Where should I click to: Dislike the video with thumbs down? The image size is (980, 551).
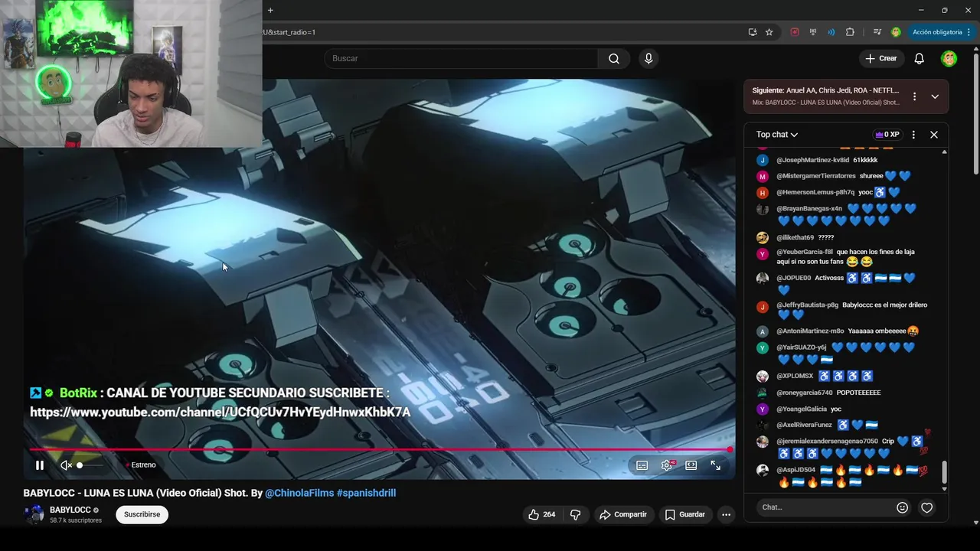pyautogui.click(x=575, y=514)
